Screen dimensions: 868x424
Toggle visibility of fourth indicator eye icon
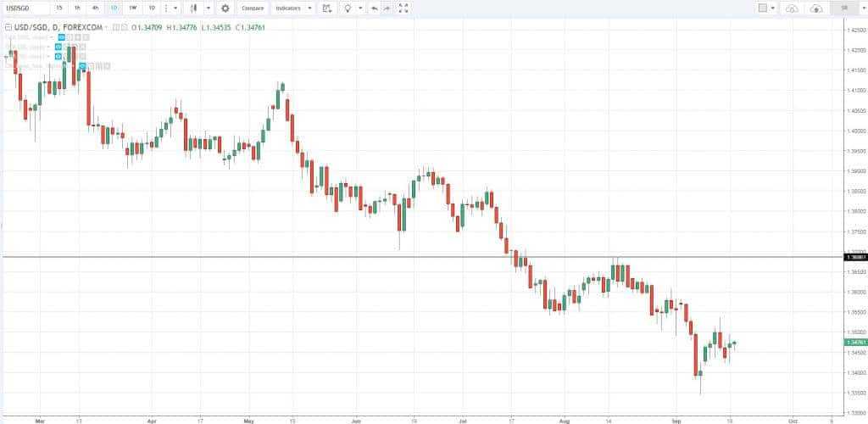83,65
